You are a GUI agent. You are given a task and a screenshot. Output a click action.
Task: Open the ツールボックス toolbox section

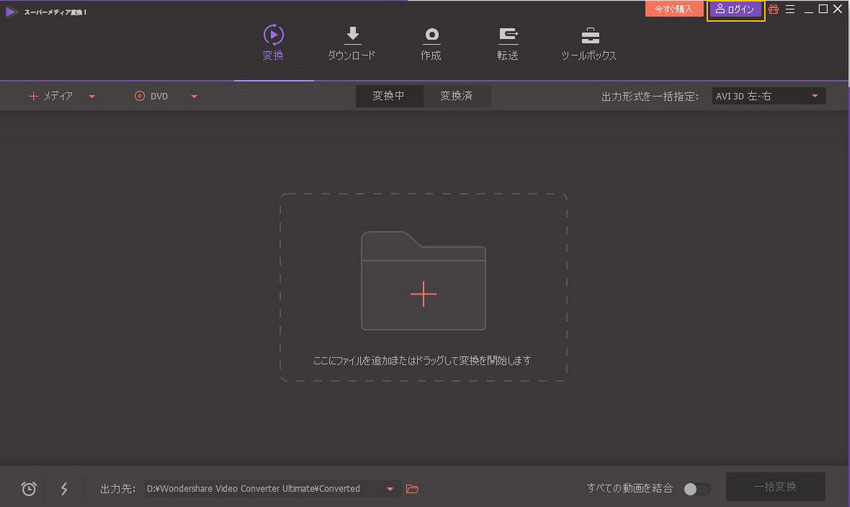coord(589,43)
